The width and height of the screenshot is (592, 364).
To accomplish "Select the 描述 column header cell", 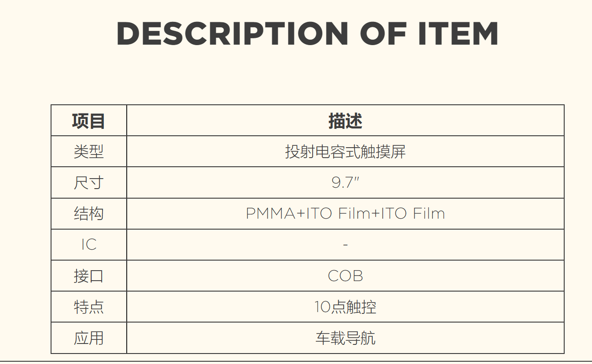I will (x=345, y=121).
